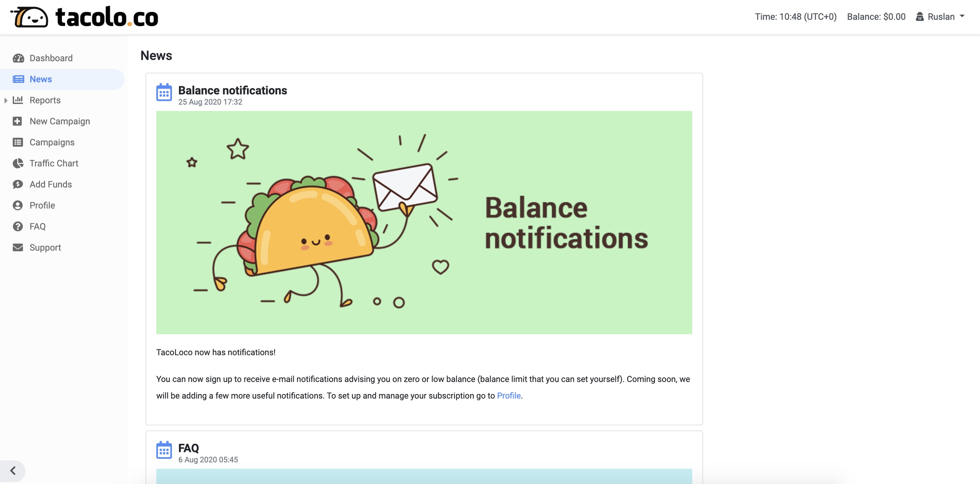Collapse the sidebar with chevron button
This screenshot has width=980, height=484.
(13, 471)
